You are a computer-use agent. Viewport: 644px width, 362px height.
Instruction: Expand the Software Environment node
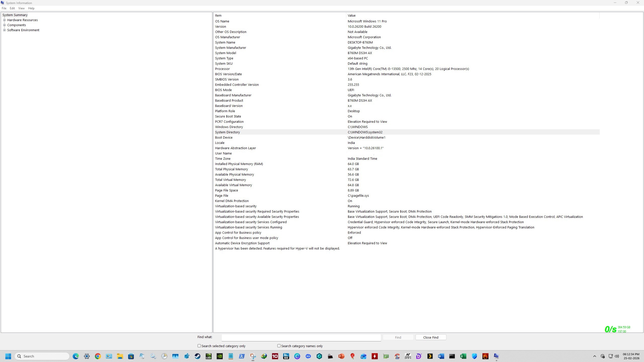4,30
